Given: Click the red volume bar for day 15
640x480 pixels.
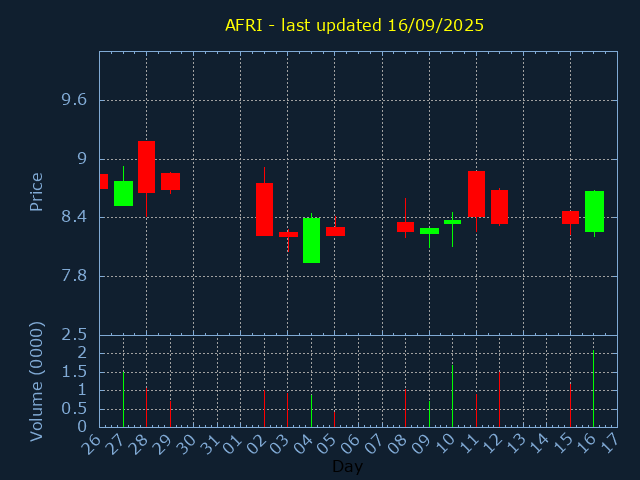Looking at the screenshot, I should (570, 405).
